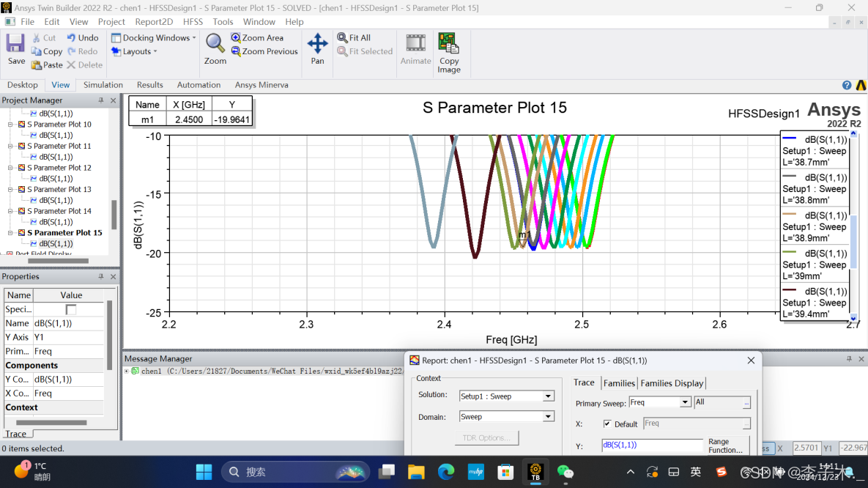Click the Cut scissors icon
Viewport: 868px width, 488px height.
point(37,37)
